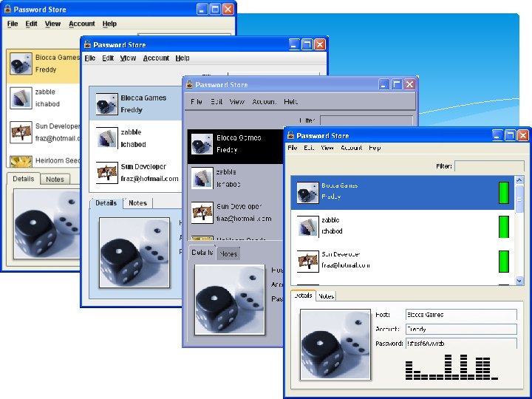Open Account menu in gray-themed Password Store window
Viewport: 532px width, 399px height.
click(264, 101)
